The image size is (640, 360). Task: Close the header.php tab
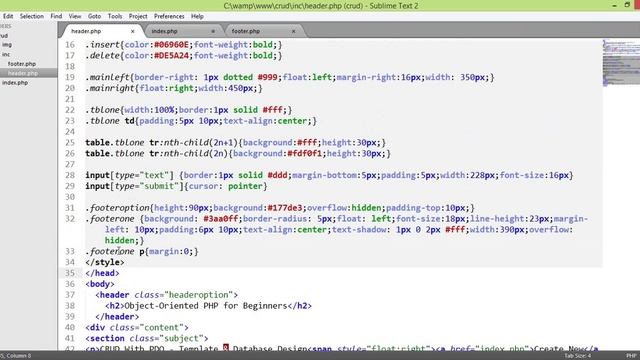pyautogui.click(x=133, y=31)
